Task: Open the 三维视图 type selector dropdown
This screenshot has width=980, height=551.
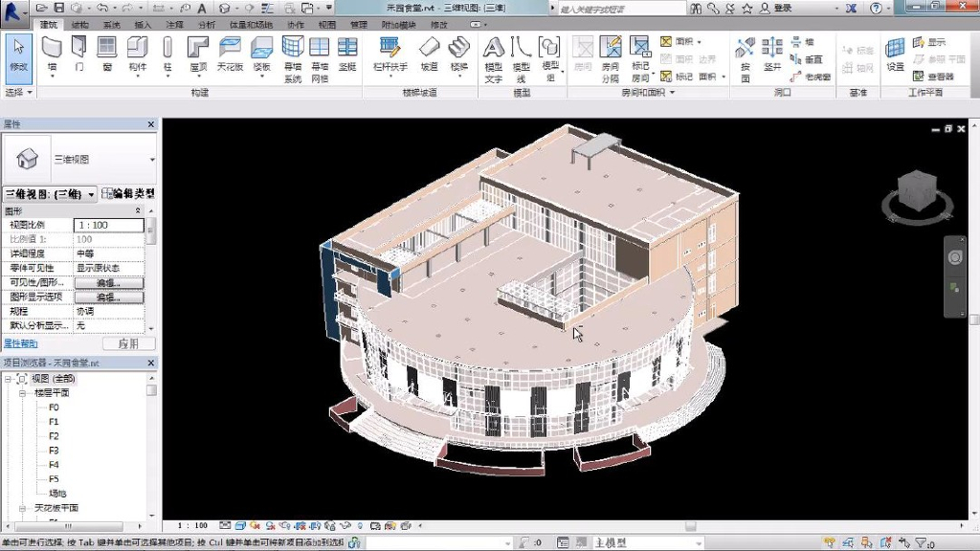Action: pos(152,160)
